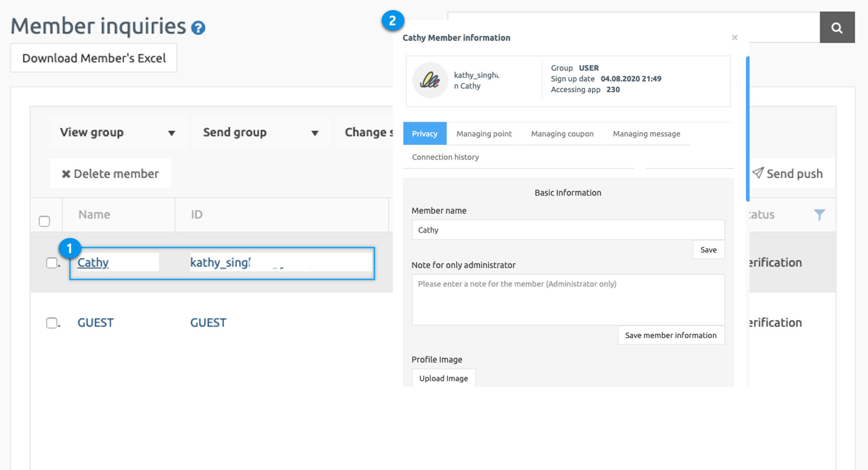Viewport: 868px width, 470px height.
Task: Click the magnifier search icon button
Action: (x=837, y=27)
